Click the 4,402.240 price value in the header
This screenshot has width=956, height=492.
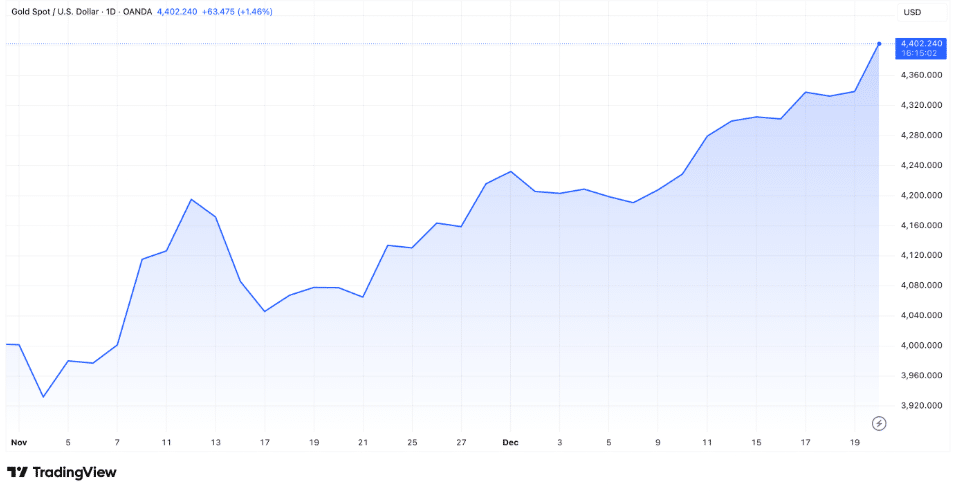pos(177,12)
